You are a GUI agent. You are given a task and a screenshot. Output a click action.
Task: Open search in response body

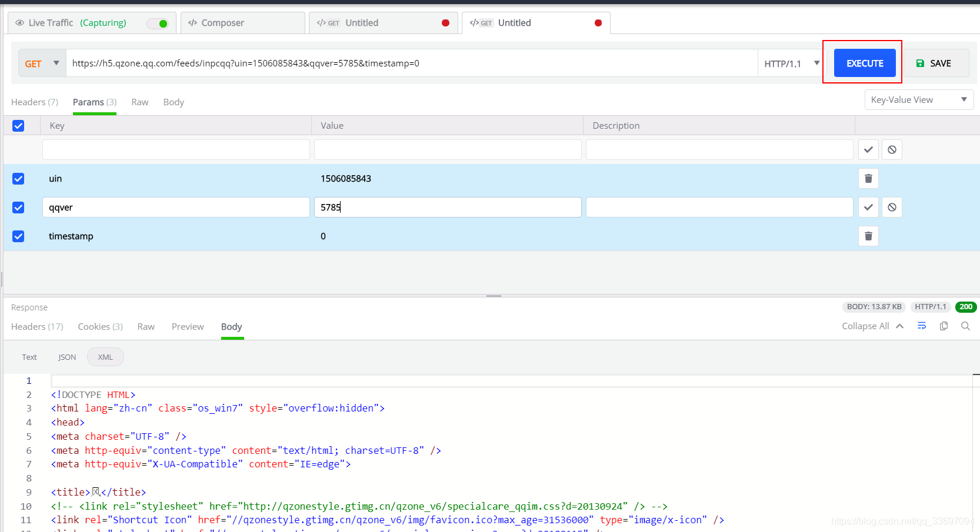pyautogui.click(x=965, y=326)
